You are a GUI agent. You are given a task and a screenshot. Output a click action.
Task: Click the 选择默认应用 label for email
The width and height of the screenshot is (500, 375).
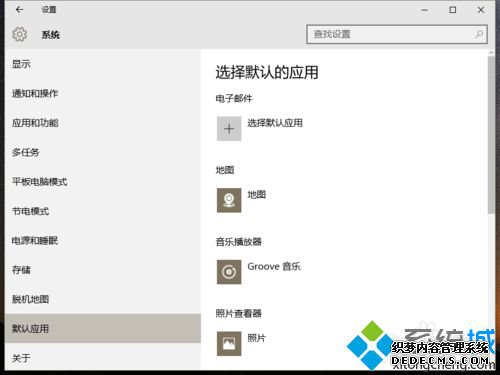click(x=275, y=123)
